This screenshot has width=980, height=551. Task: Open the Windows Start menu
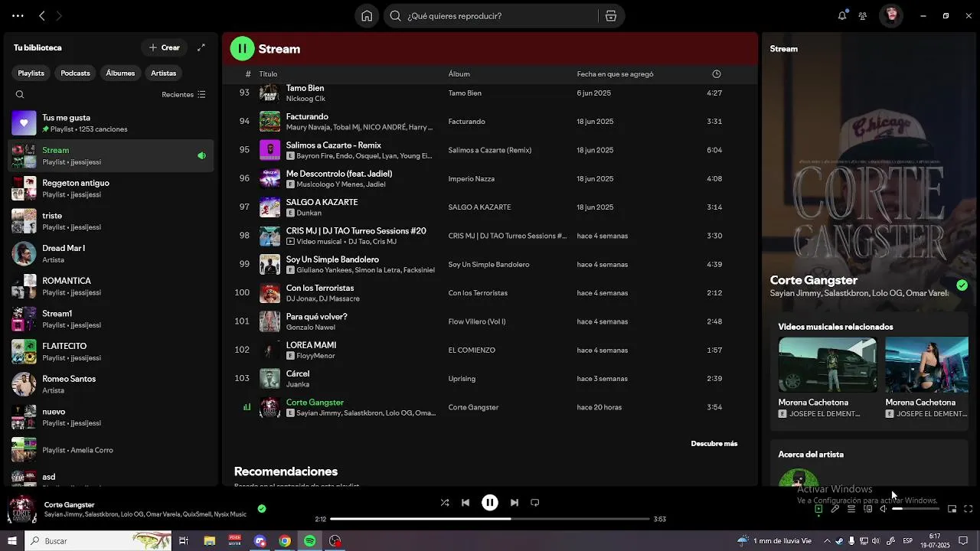click(x=11, y=540)
